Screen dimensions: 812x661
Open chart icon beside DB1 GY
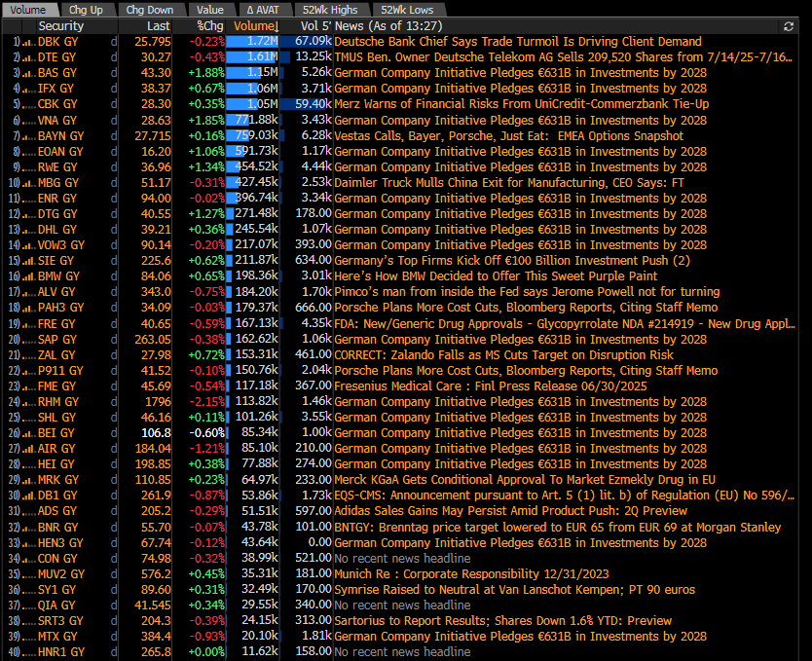pyautogui.click(x=28, y=496)
